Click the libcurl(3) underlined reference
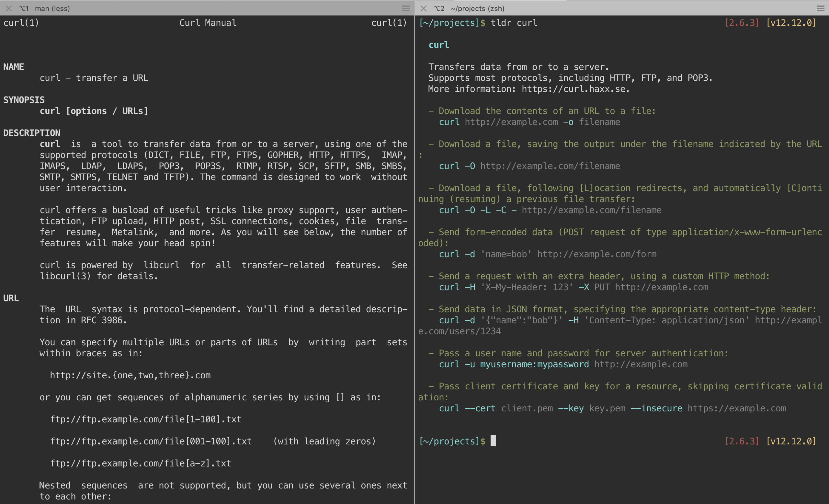 click(x=65, y=276)
